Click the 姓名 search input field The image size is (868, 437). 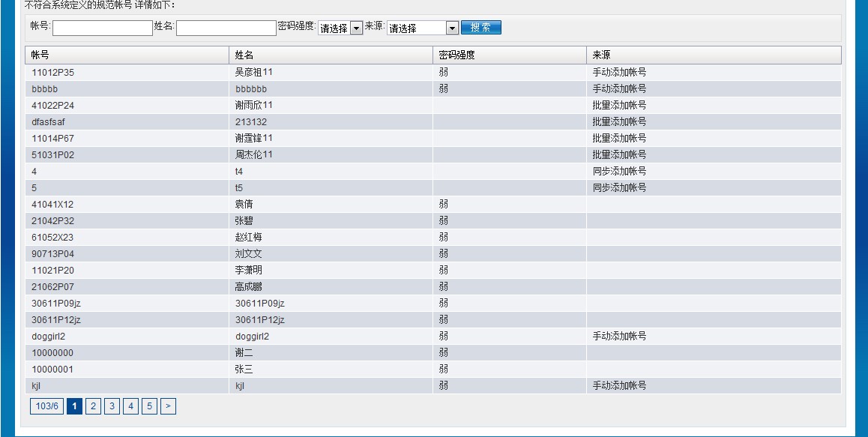pos(226,28)
